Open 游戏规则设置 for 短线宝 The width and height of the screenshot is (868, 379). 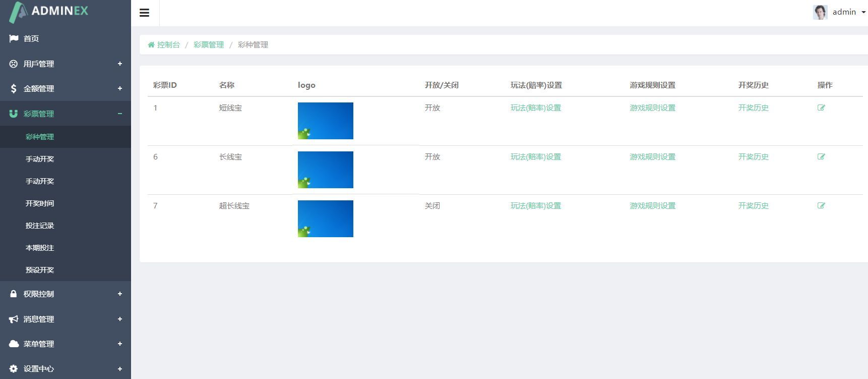coord(652,107)
